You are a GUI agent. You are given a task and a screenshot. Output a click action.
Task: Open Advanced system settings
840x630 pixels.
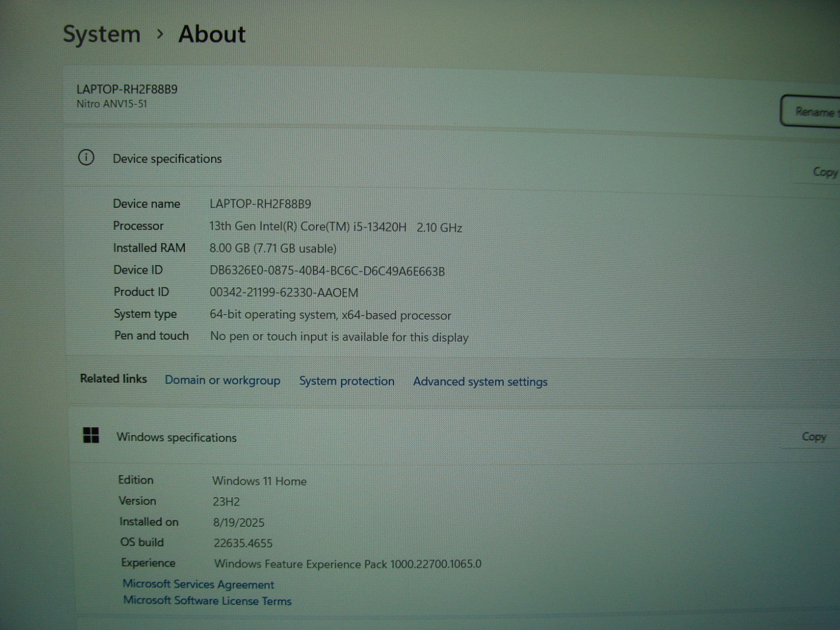pos(480,382)
